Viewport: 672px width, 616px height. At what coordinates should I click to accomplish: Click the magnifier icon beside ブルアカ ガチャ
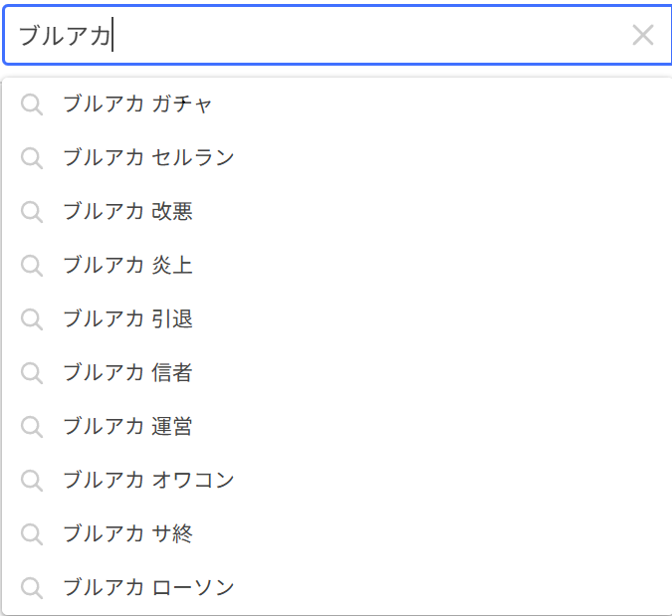coord(32,104)
